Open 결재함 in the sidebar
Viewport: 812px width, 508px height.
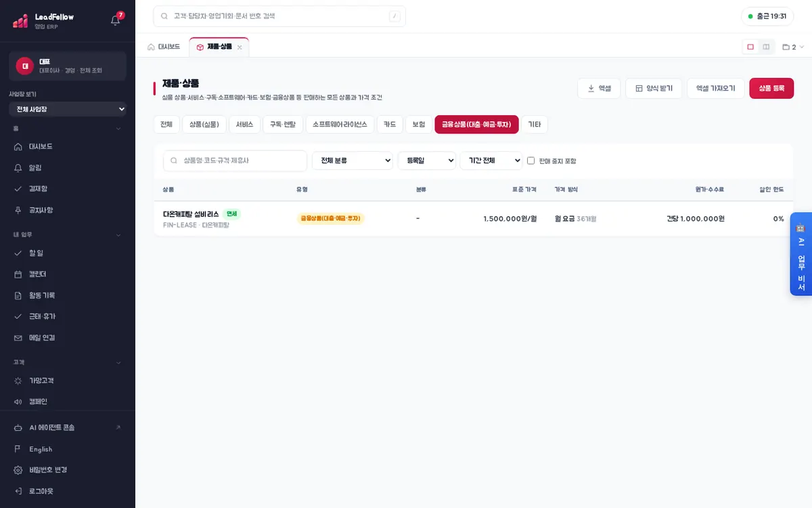coord(68,188)
